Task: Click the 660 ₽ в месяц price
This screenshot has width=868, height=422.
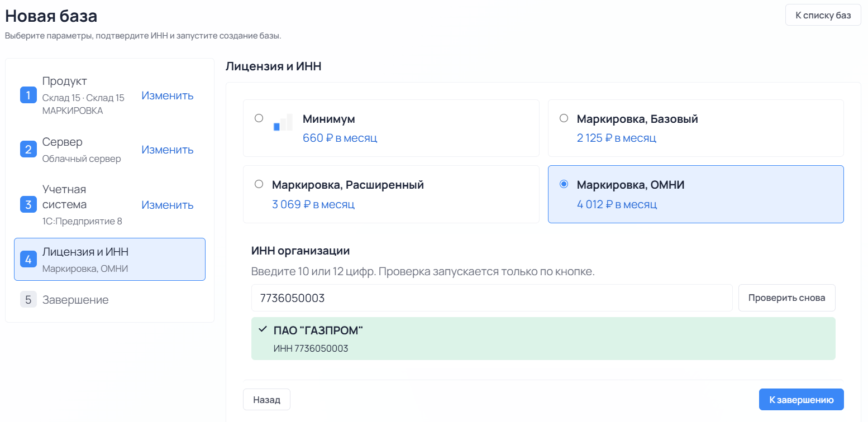Action: click(x=340, y=138)
